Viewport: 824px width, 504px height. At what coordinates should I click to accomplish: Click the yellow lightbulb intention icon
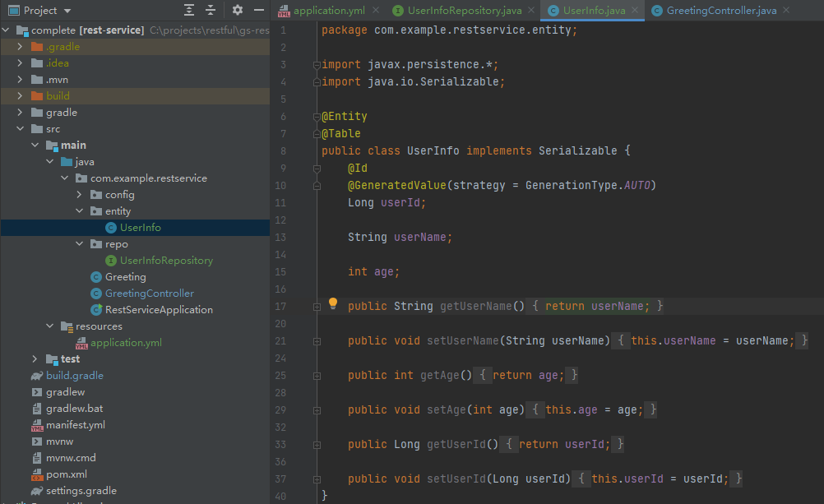(x=333, y=303)
